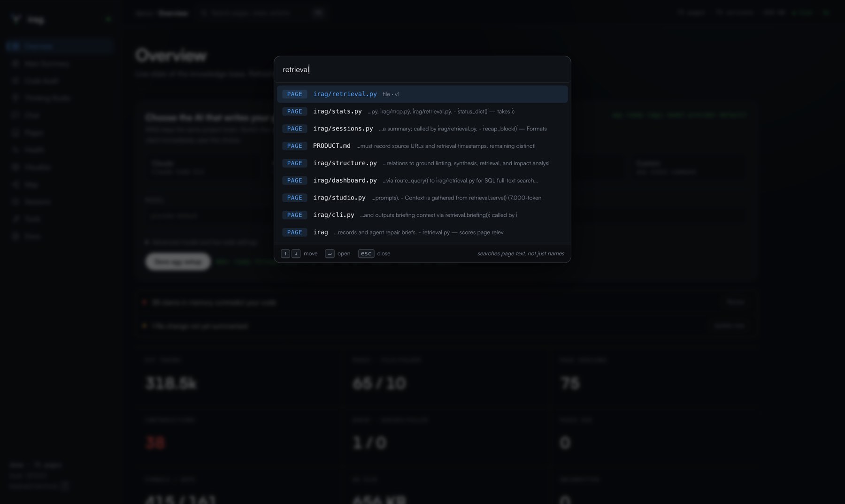The height and width of the screenshot is (504, 845).
Task: Open the PRODUCT.md result
Action: 422,146
